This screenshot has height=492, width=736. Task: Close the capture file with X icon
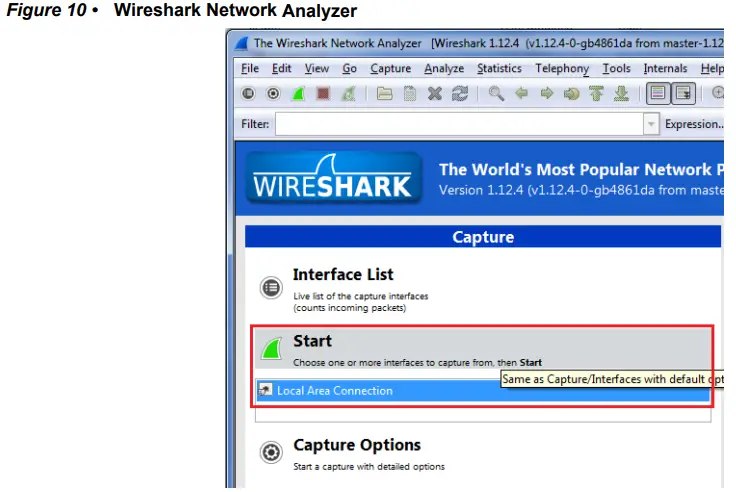435,93
